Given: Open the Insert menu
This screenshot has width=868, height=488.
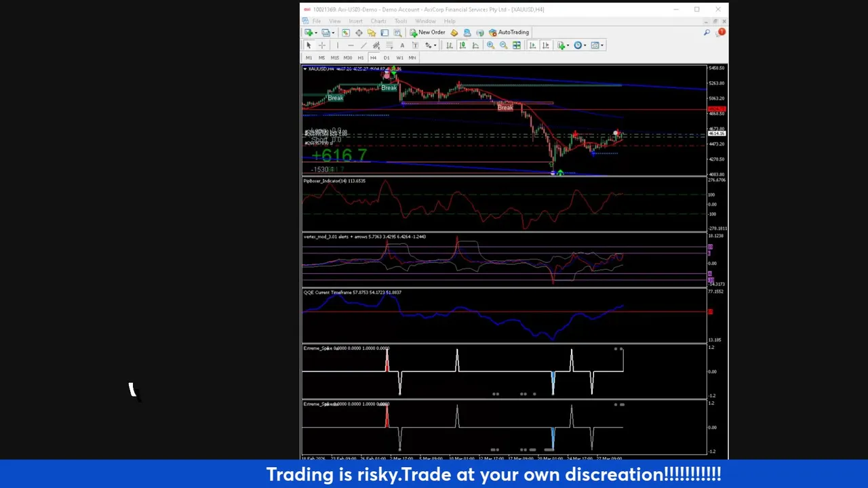Looking at the screenshot, I should [x=355, y=21].
